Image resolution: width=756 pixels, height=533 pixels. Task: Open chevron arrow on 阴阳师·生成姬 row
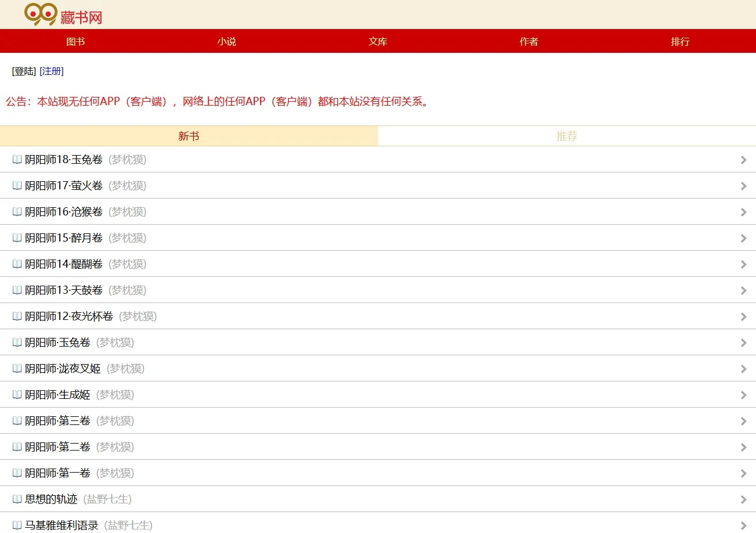pos(744,395)
